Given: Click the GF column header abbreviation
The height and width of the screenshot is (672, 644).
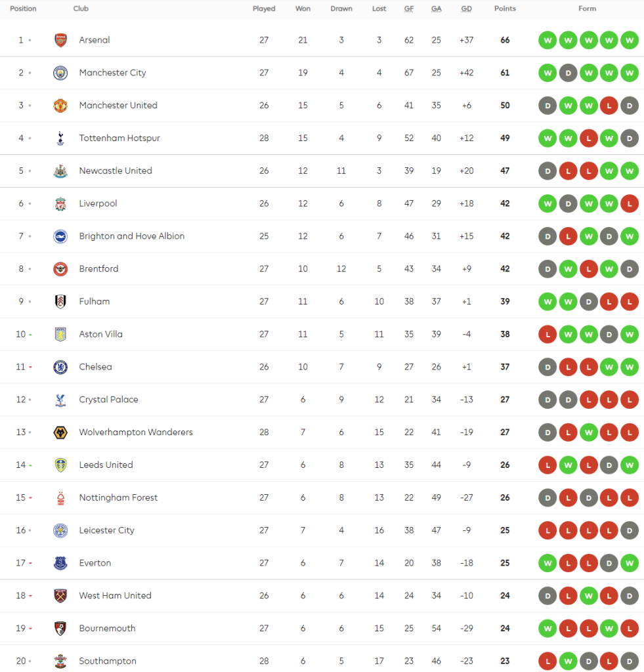Looking at the screenshot, I should [x=409, y=9].
